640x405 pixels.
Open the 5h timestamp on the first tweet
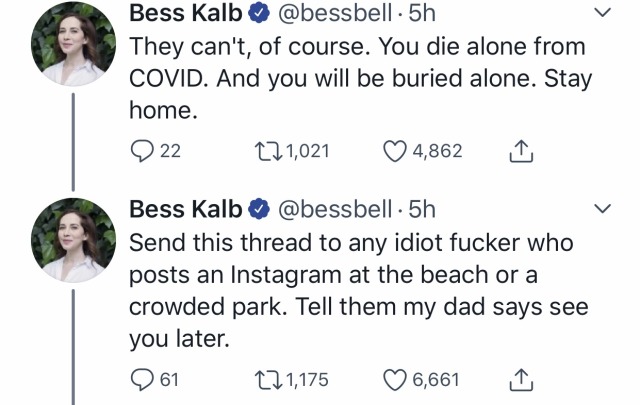click(422, 13)
